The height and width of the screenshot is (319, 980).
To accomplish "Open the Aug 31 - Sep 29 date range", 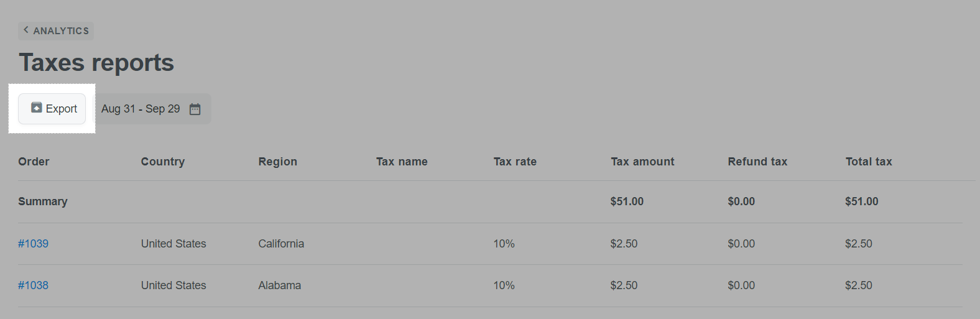I will [x=152, y=109].
